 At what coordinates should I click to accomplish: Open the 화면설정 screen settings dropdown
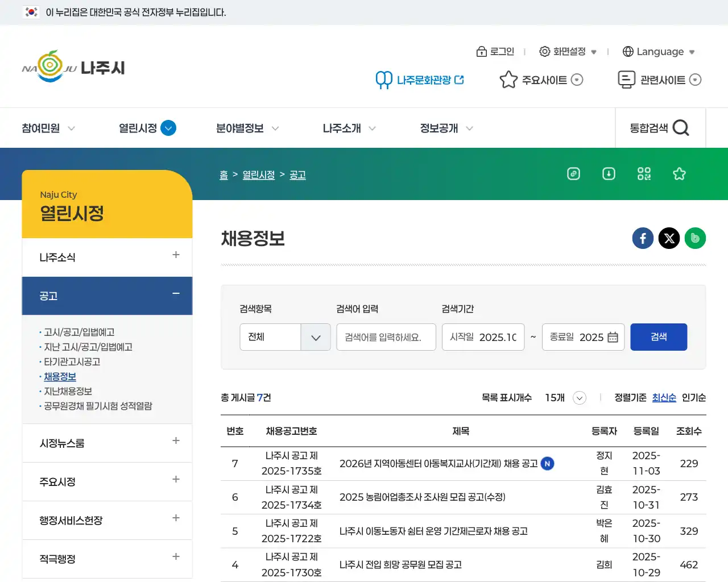point(567,51)
